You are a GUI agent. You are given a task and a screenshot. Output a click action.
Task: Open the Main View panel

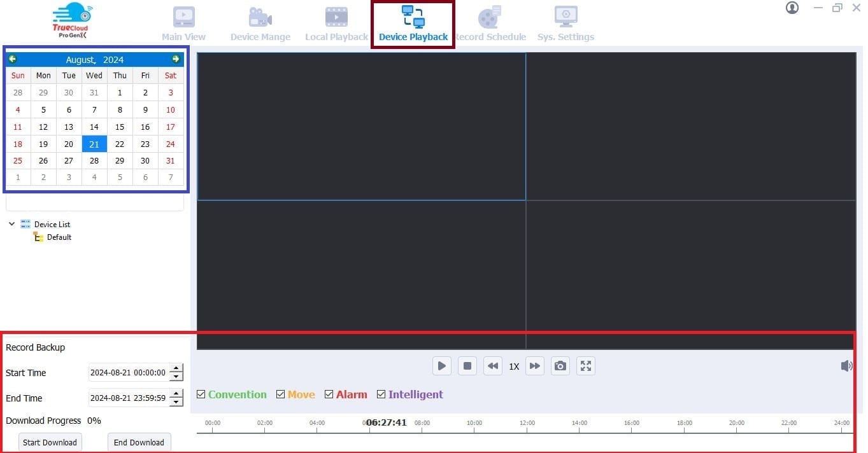(183, 22)
